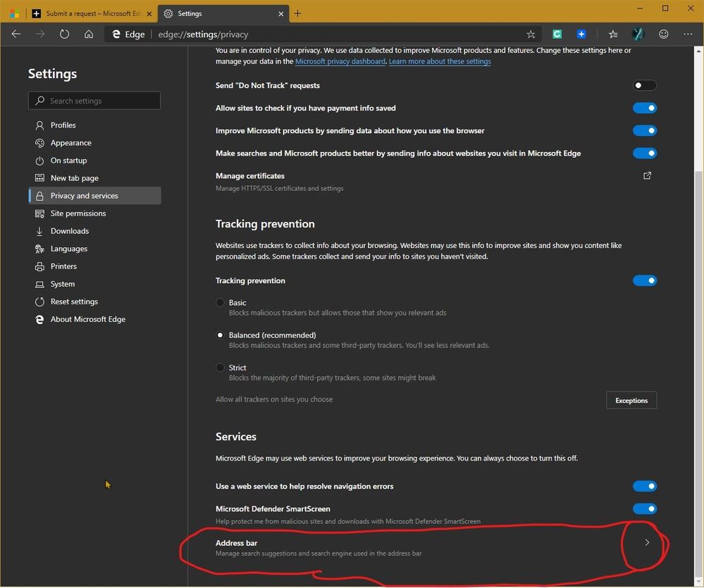Image resolution: width=704 pixels, height=588 pixels.
Task: Open Reset settings section
Action: tap(94, 301)
